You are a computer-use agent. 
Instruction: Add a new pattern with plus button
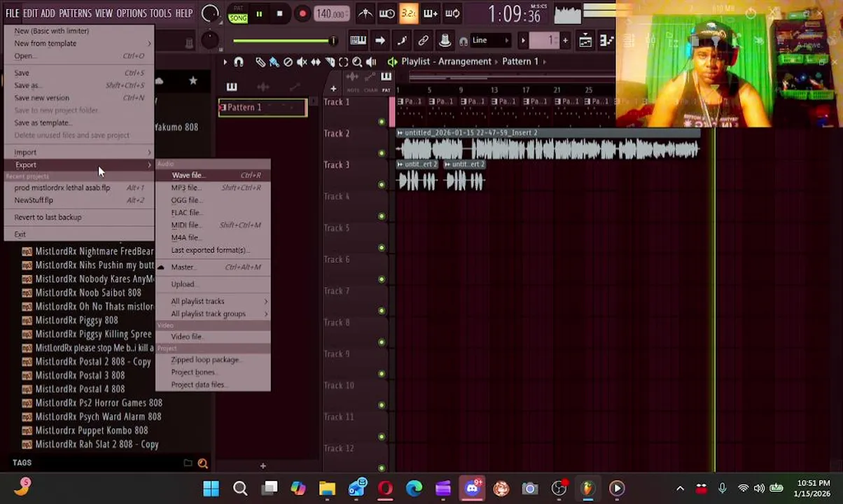[566, 40]
